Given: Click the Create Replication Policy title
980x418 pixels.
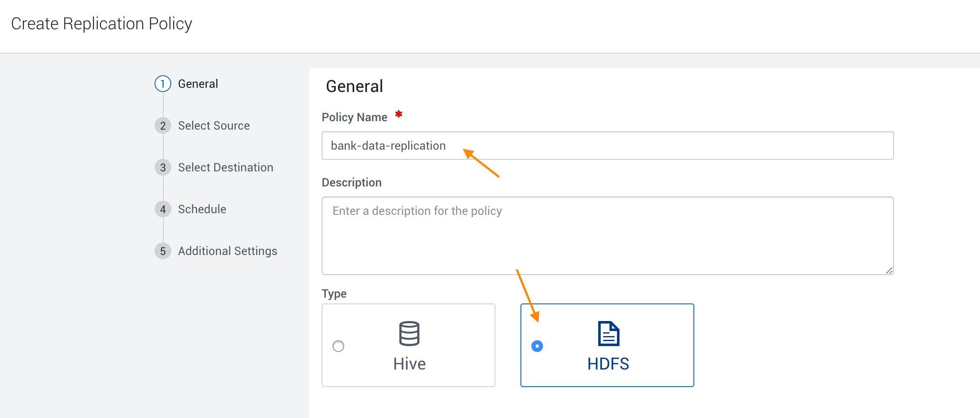Looking at the screenshot, I should pos(102,23).
